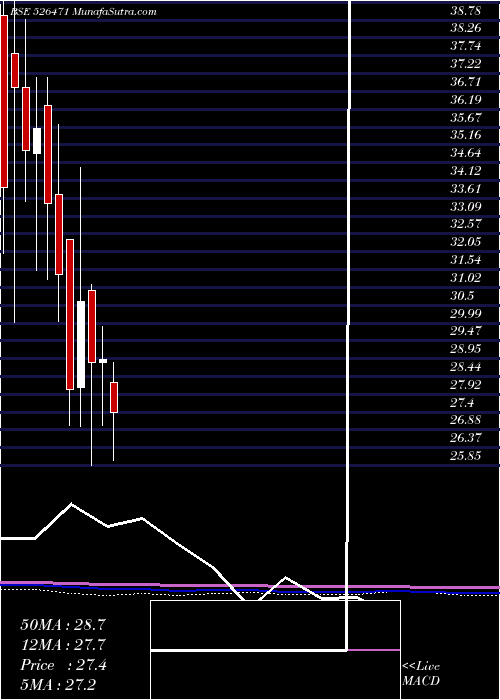Click the 35.16 price axis label
This screenshot has width=500, height=700.
pos(466,135)
